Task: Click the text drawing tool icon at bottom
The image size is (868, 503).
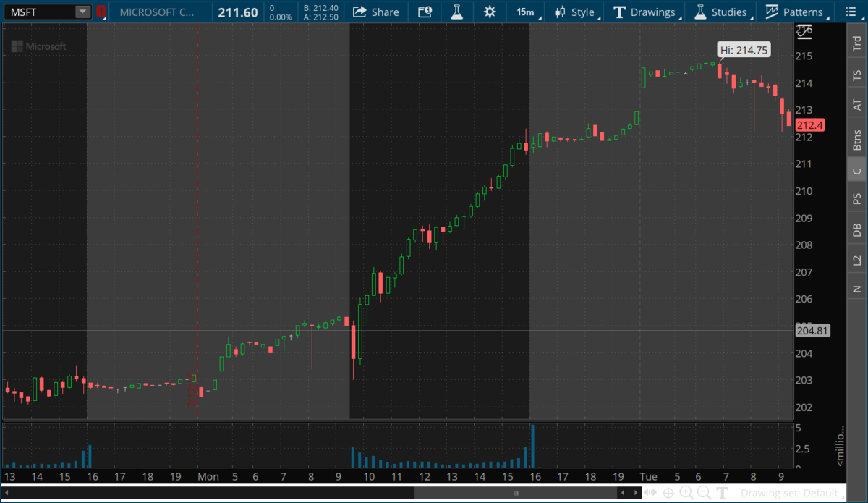Action: [x=721, y=493]
